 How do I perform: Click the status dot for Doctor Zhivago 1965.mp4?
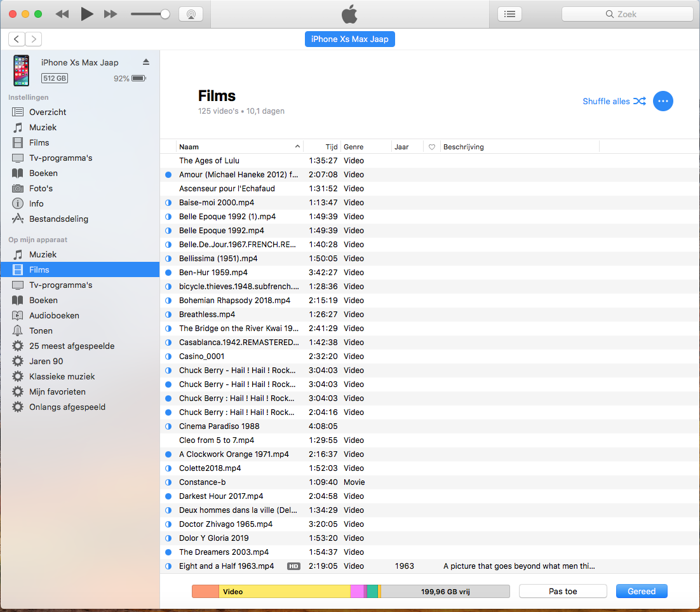(168, 524)
